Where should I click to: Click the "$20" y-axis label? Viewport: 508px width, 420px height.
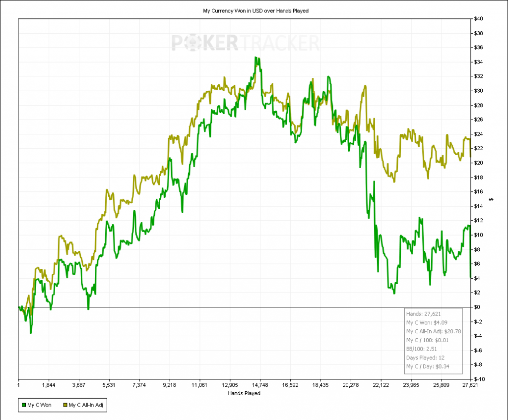[x=478, y=163]
